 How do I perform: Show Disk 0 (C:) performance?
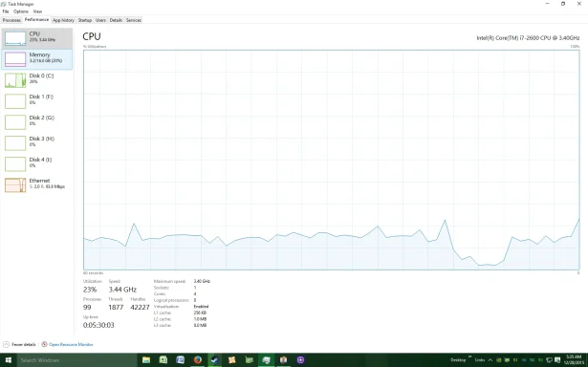click(36, 80)
